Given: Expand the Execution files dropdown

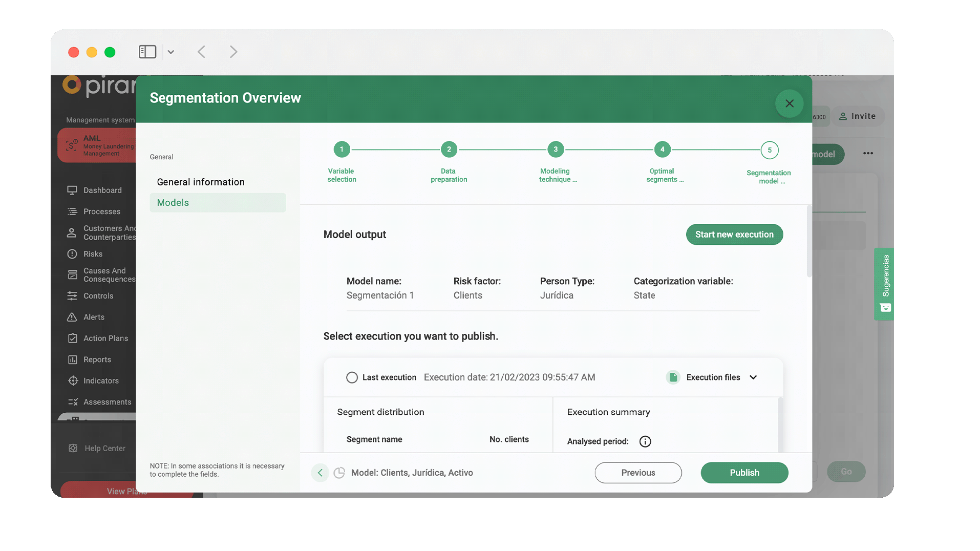Looking at the screenshot, I should [753, 377].
